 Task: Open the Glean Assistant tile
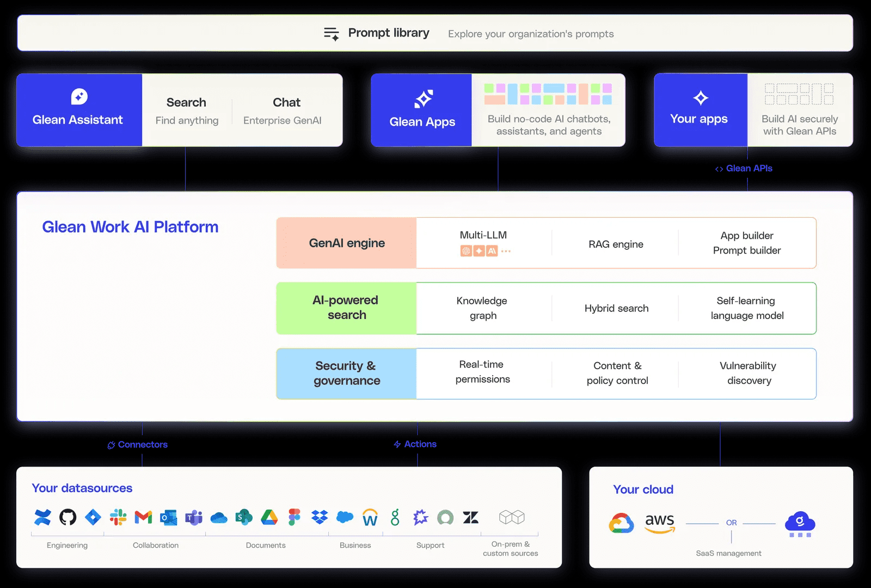click(x=79, y=110)
